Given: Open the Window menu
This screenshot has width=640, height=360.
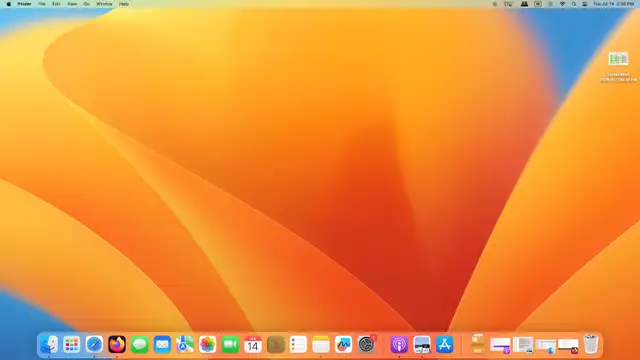Looking at the screenshot, I should pyautogui.click(x=104, y=4).
